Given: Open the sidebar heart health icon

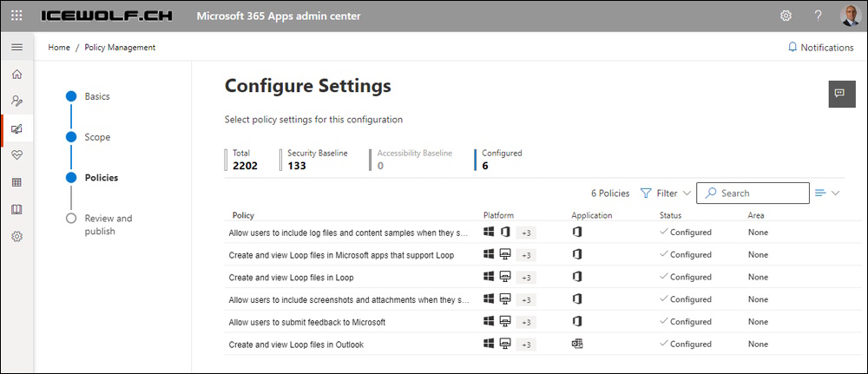Looking at the screenshot, I should 16,155.
